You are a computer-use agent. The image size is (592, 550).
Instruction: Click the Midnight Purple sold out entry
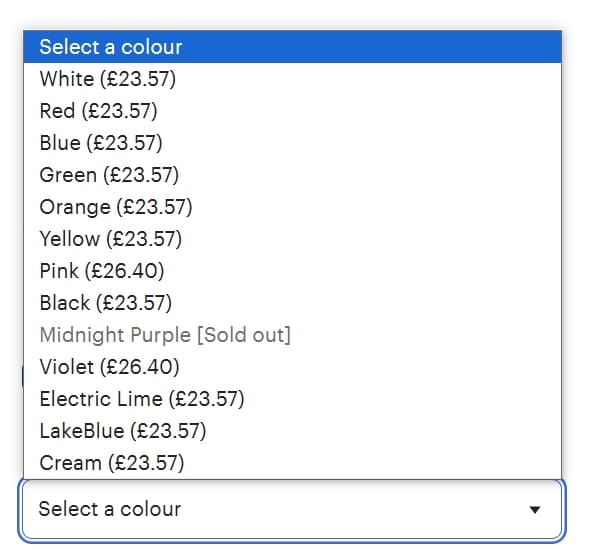(x=293, y=335)
